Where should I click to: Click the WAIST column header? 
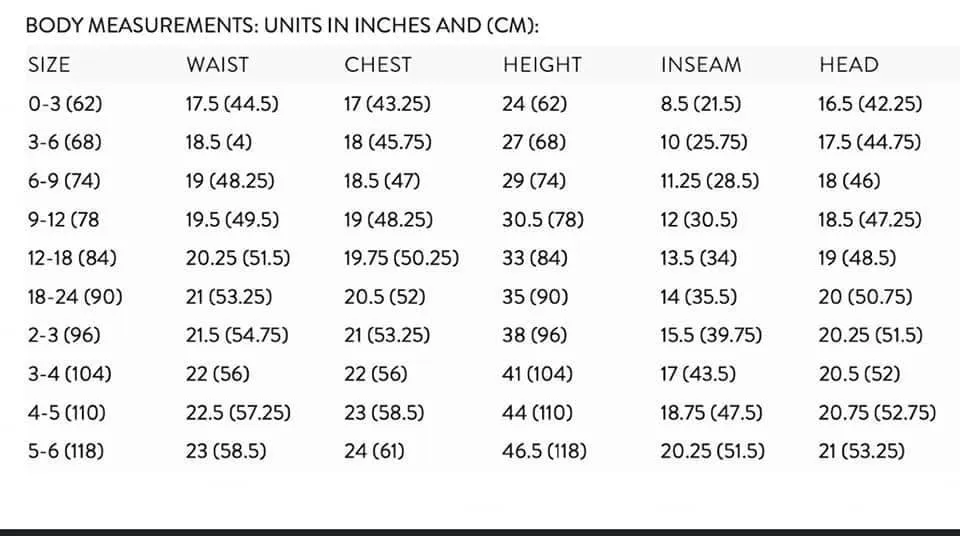(x=217, y=65)
